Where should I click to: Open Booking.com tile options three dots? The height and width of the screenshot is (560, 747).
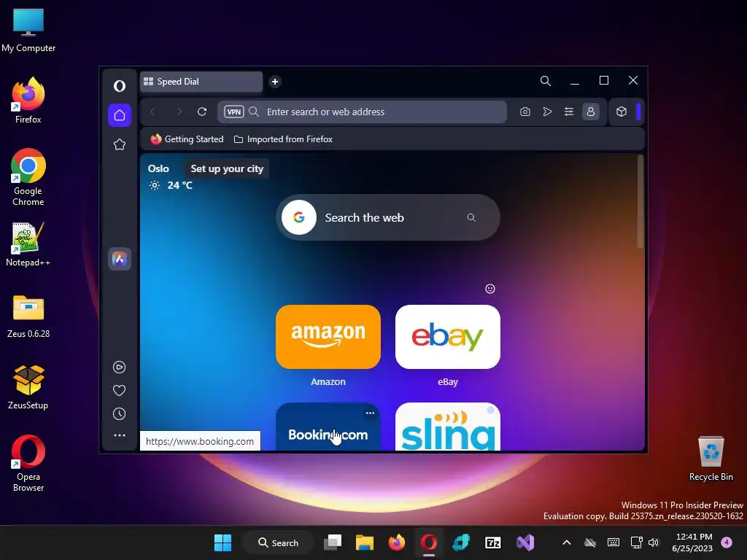coord(370,413)
